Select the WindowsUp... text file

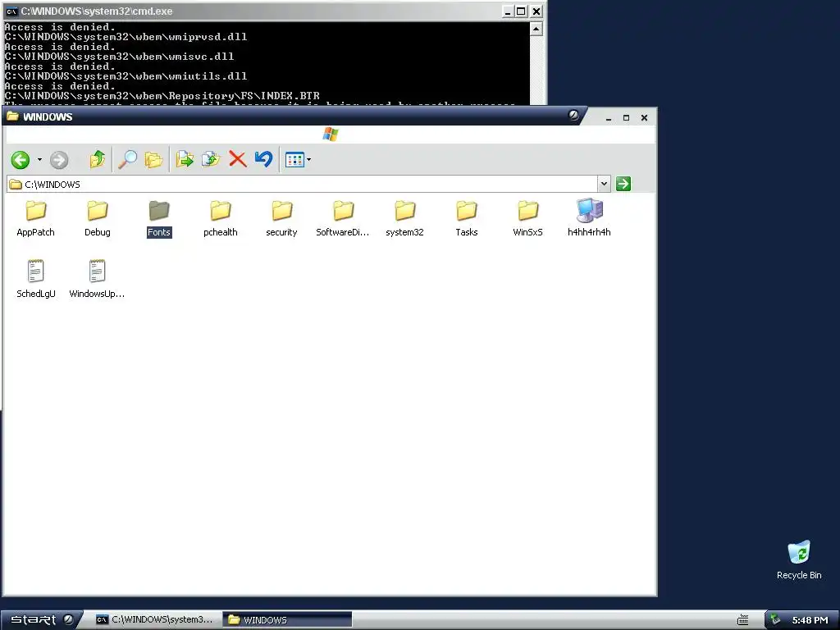pos(97,279)
